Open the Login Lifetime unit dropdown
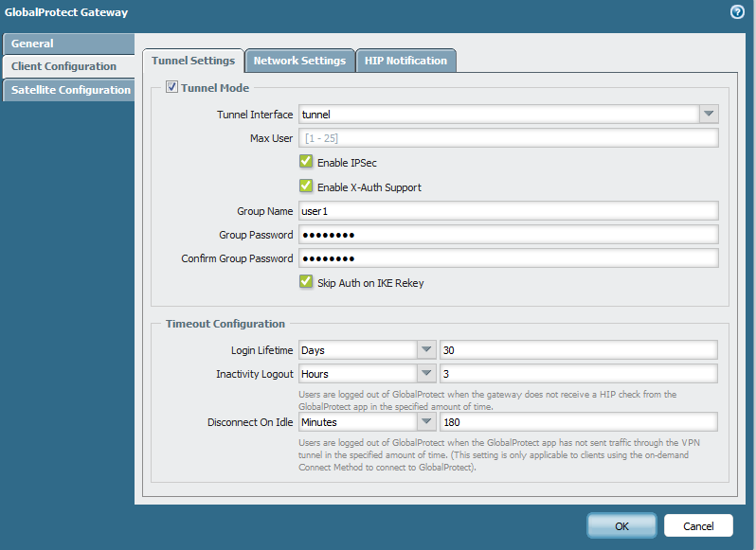The height and width of the screenshot is (550, 756). (x=426, y=349)
